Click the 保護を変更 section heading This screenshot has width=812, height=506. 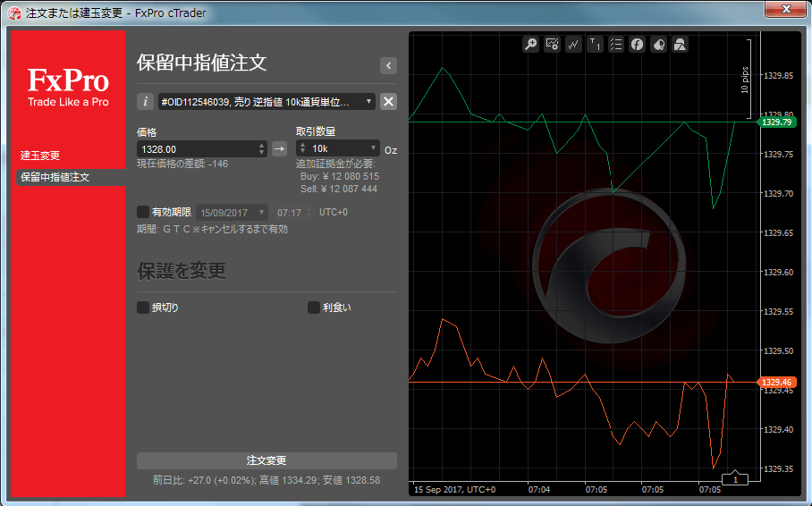click(x=182, y=271)
